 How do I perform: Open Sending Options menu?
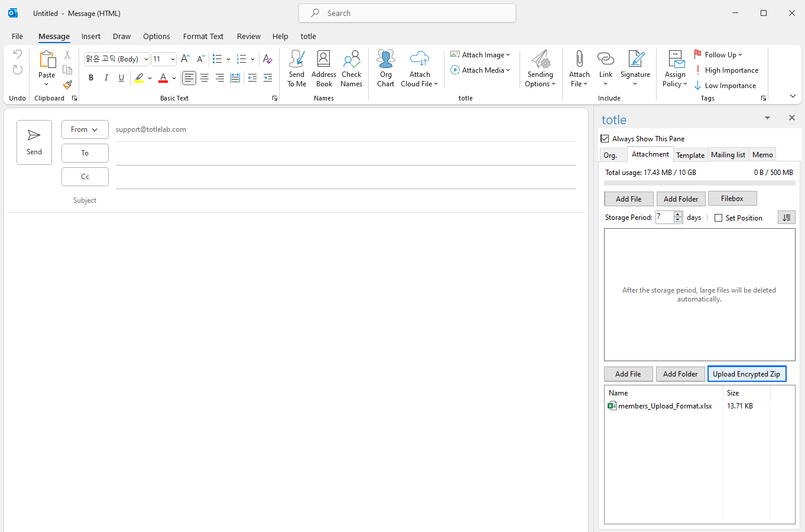(x=540, y=69)
